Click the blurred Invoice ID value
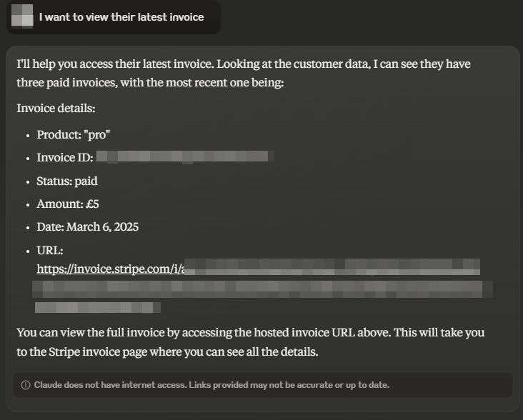This screenshot has height=420, width=523. [185, 156]
